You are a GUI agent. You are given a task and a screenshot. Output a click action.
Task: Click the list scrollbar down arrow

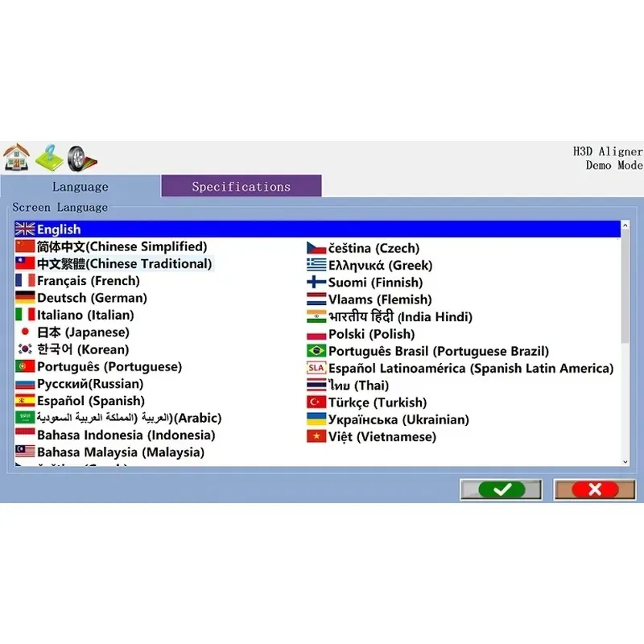click(x=625, y=461)
